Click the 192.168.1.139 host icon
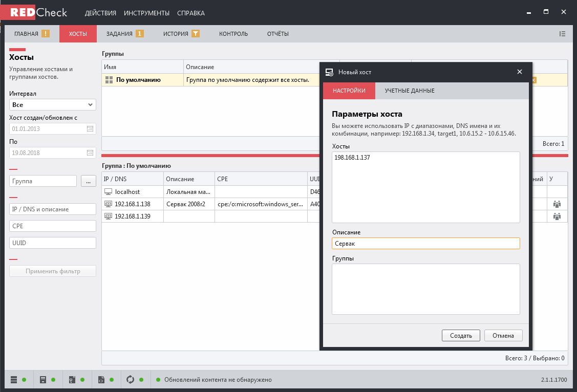Screen dimensions: 577x392 [x=108, y=216]
